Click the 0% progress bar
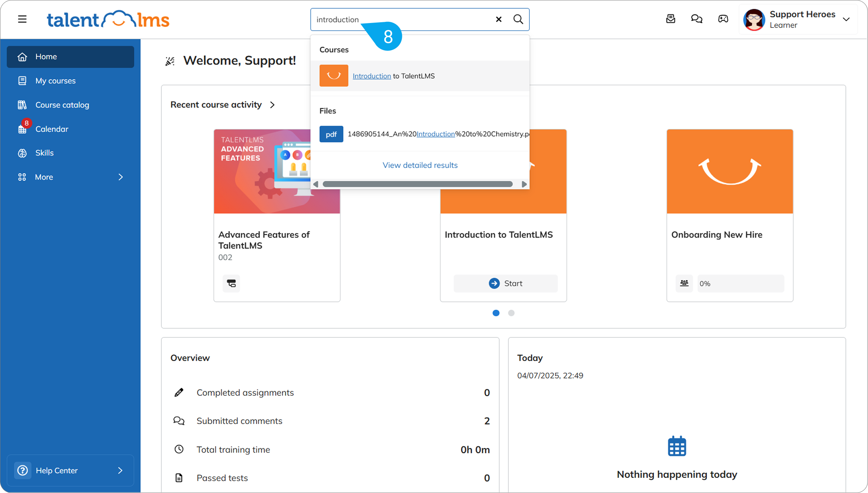 click(x=741, y=283)
